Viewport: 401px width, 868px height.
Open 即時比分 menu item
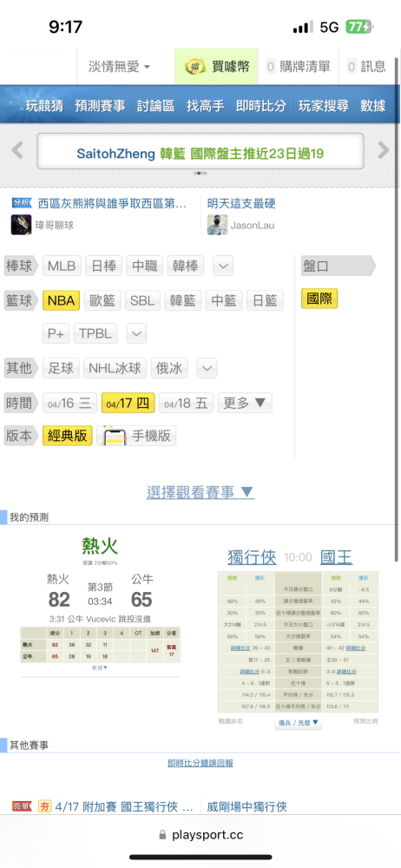[x=261, y=106]
